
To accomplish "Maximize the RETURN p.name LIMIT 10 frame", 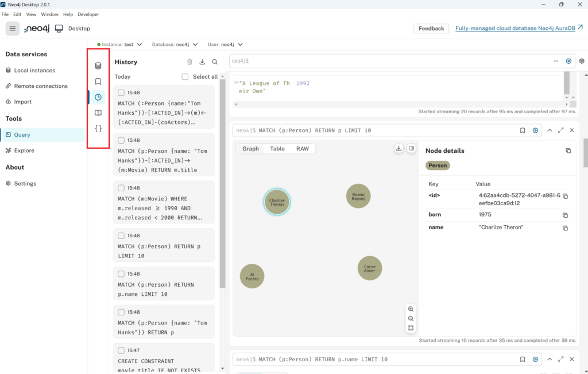I will (x=560, y=359).
